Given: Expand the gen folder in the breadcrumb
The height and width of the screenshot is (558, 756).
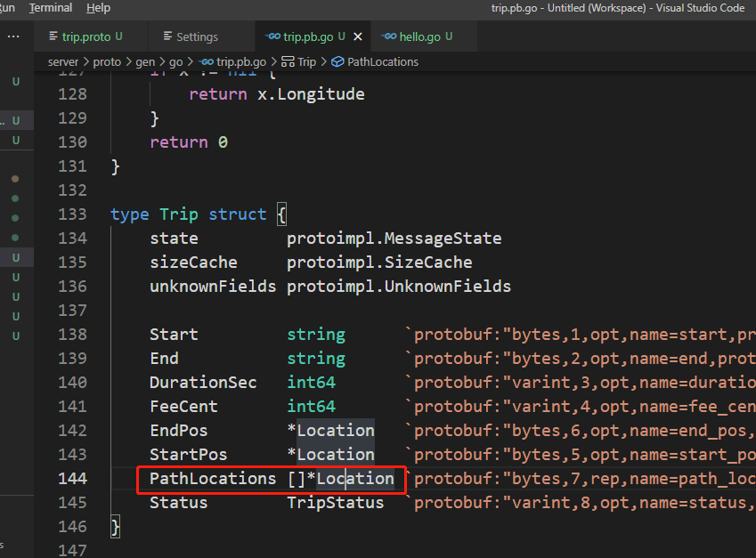Looking at the screenshot, I should 145,61.
